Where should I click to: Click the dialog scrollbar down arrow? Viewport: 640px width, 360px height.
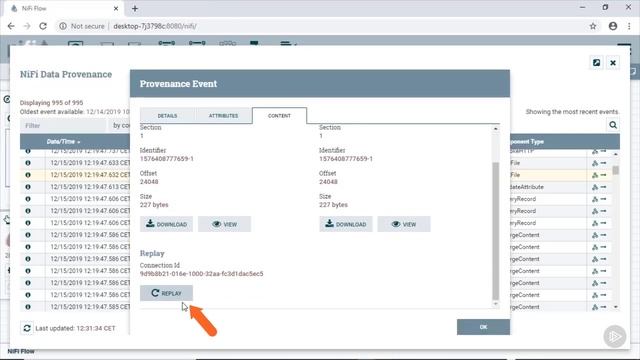pyautogui.click(x=496, y=304)
